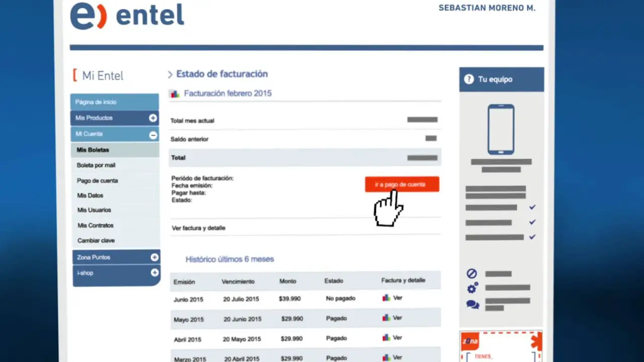Click the chart icon in Marzo 2015 row
Viewport: 644px width, 362px height.
pyautogui.click(x=386, y=357)
